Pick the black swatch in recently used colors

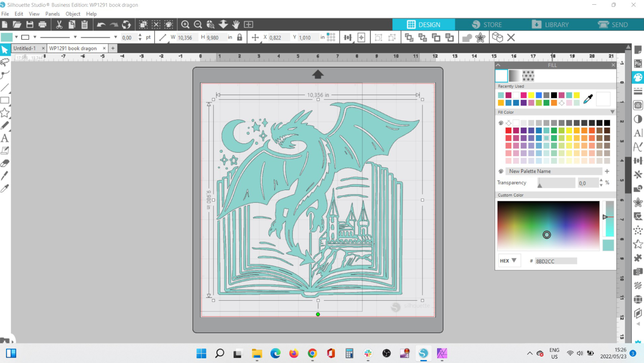[554, 95]
